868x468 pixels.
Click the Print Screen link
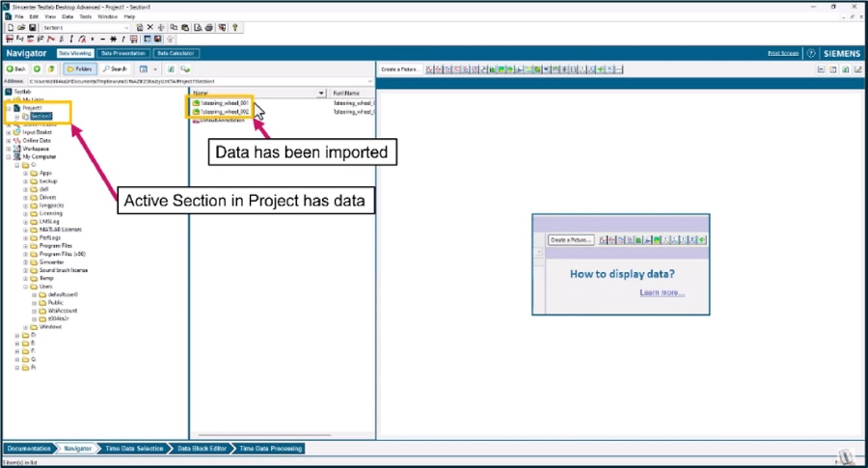point(783,53)
